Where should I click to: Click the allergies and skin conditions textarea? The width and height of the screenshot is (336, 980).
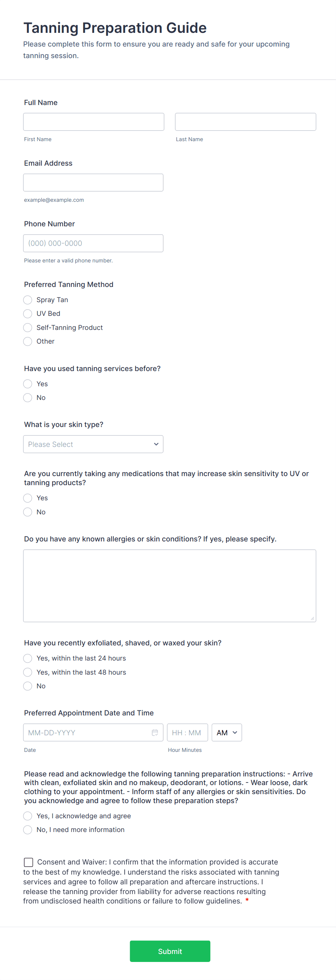[x=169, y=585]
